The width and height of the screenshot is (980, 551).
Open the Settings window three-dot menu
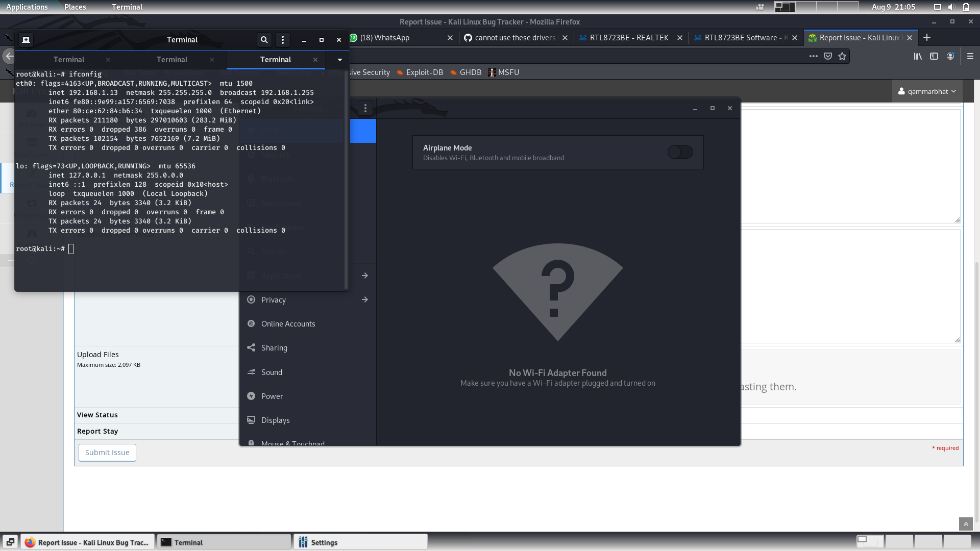(x=365, y=108)
